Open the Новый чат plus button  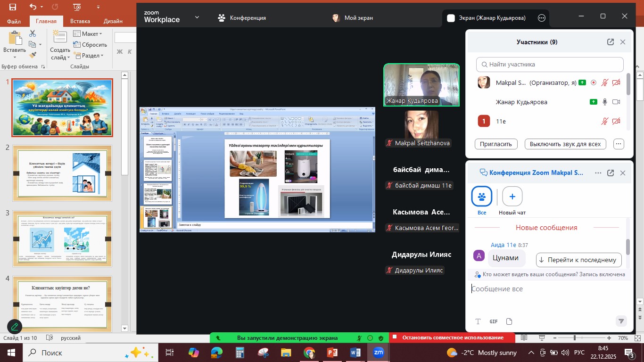click(x=512, y=197)
